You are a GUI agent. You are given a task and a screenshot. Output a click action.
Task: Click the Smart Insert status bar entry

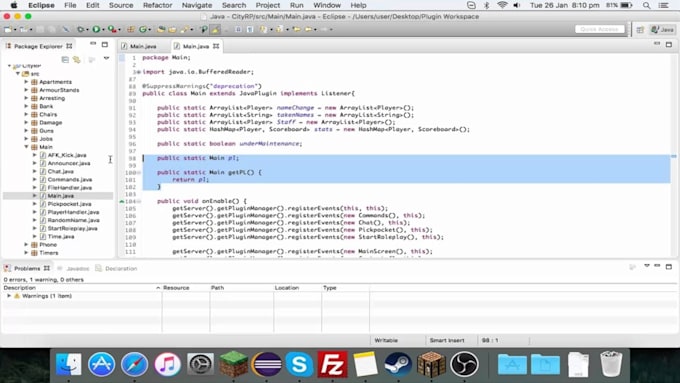tap(447, 340)
